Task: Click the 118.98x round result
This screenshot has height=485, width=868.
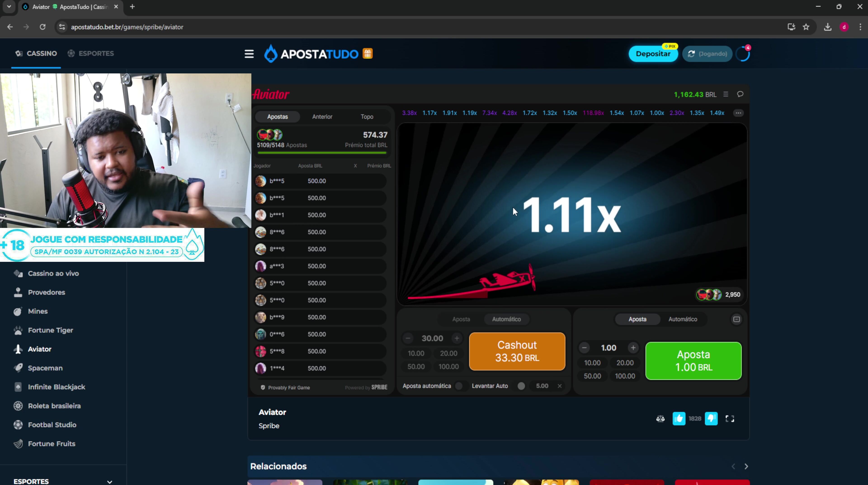Action: (x=593, y=113)
